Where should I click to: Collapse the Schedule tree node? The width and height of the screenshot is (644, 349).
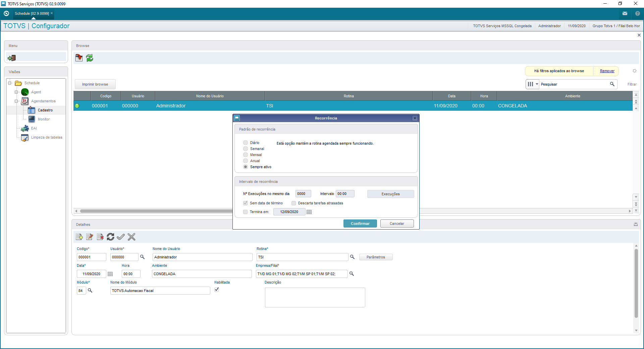[x=10, y=83]
